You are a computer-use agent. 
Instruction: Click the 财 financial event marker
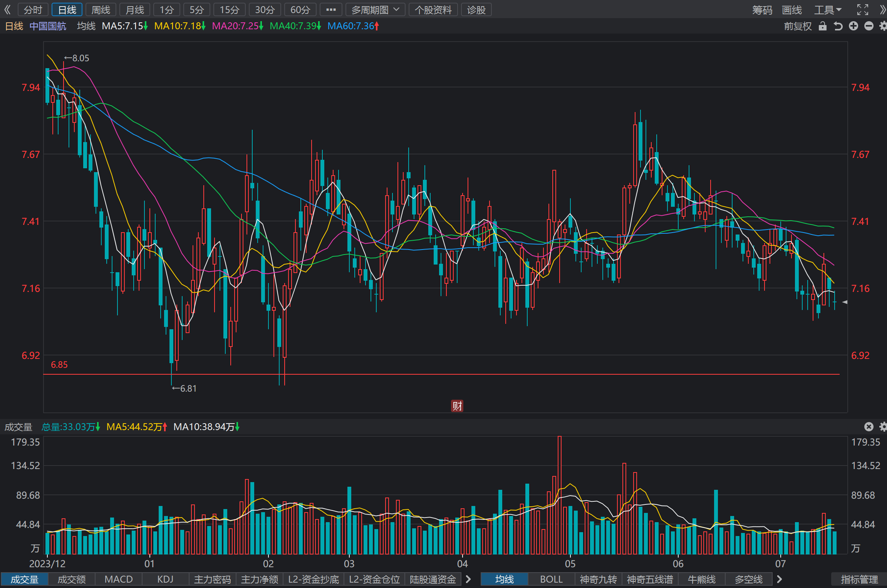(457, 406)
